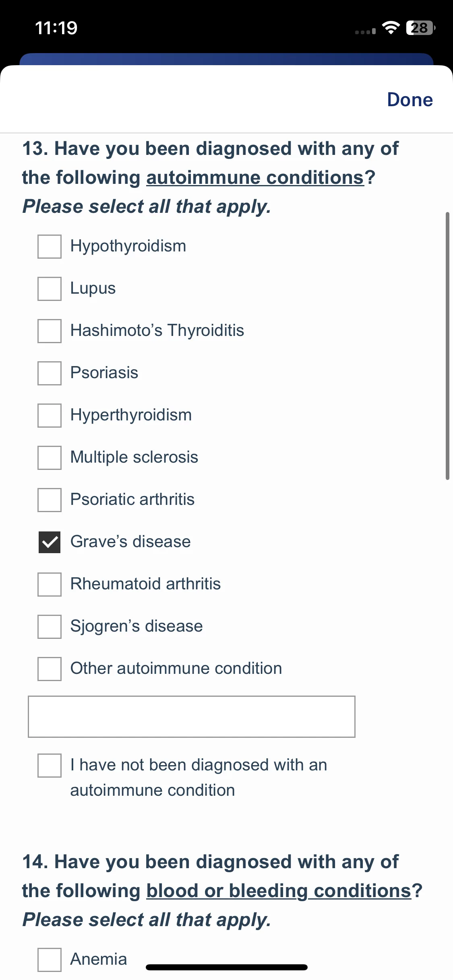Tick Hashimoto's Thyroiditis option
Image resolution: width=453 pixels, height=980 pixels.
coord(50,331)
